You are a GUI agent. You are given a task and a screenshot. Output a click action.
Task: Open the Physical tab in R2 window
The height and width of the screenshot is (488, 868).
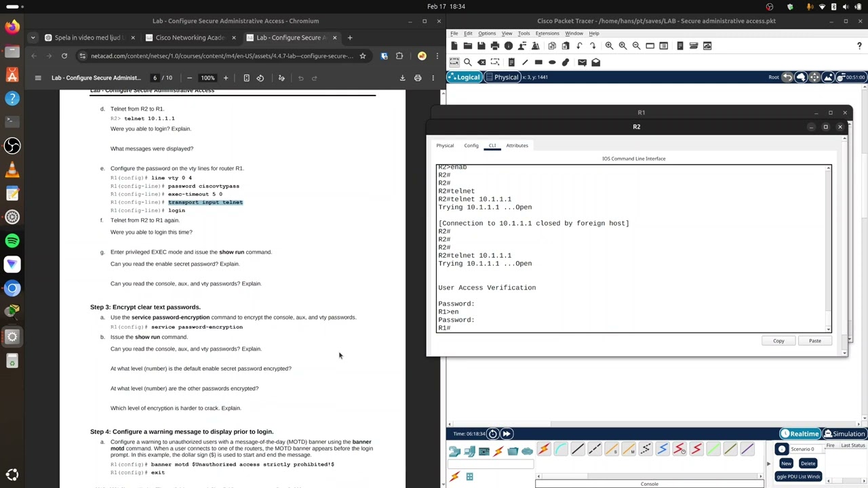tap(445, 145)
